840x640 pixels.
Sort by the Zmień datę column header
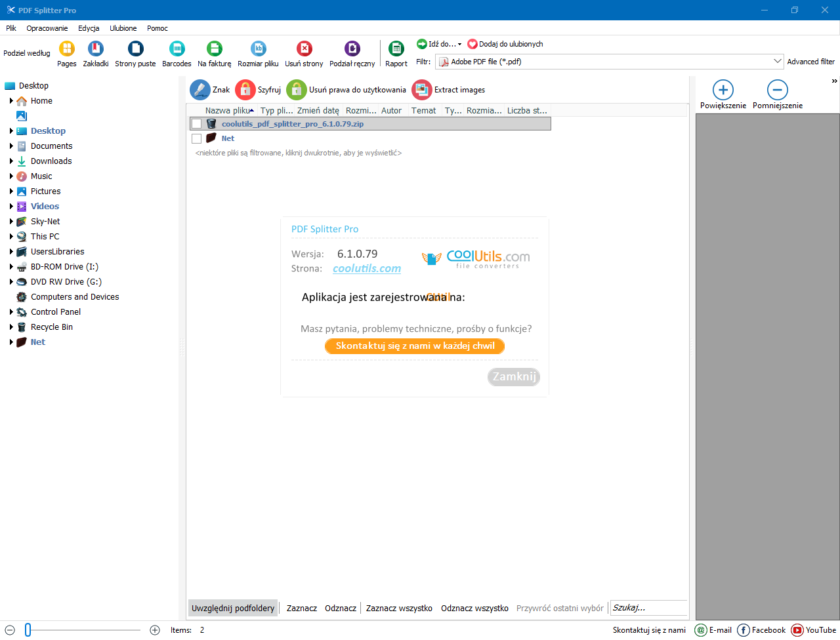click(x=318, y=111)
